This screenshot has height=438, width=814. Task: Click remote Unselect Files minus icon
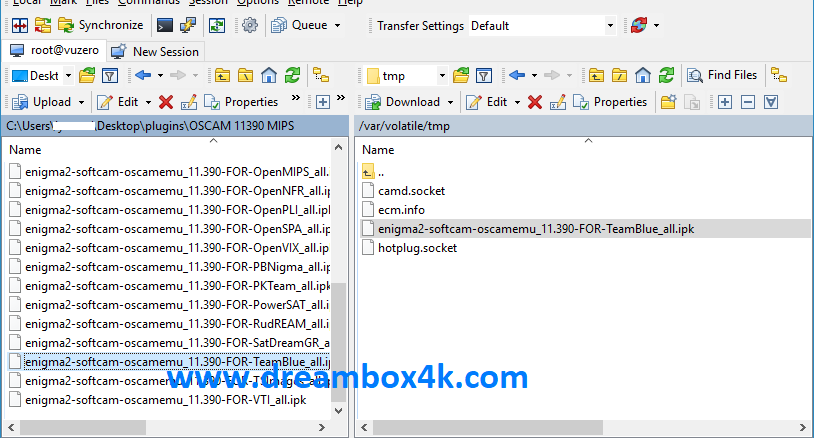[x=748, y=102]
